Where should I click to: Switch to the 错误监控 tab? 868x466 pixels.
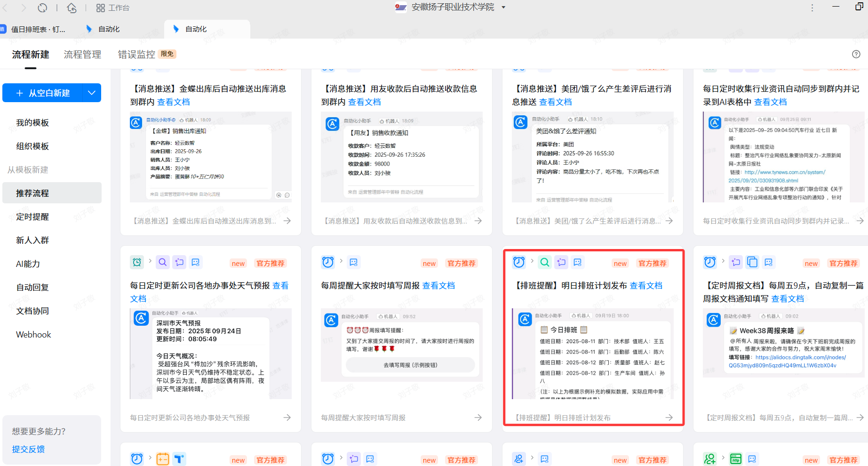pyautogui.click(x=136, y=54)
